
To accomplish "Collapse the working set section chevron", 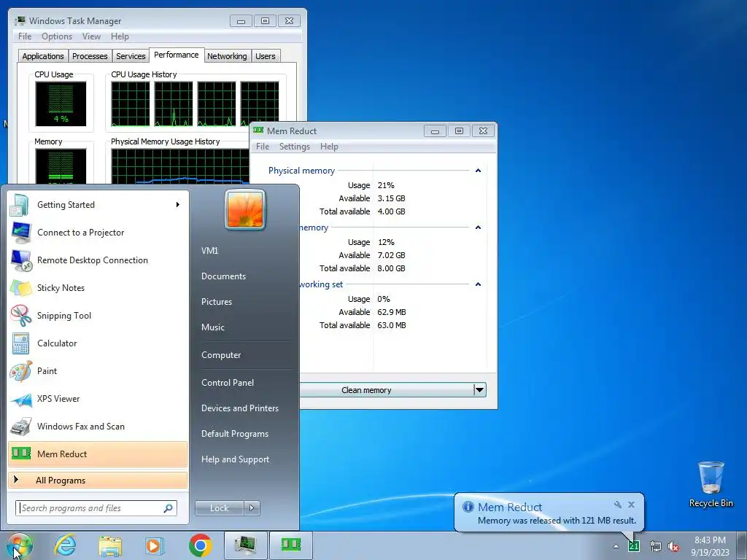I will pos(478,284).
